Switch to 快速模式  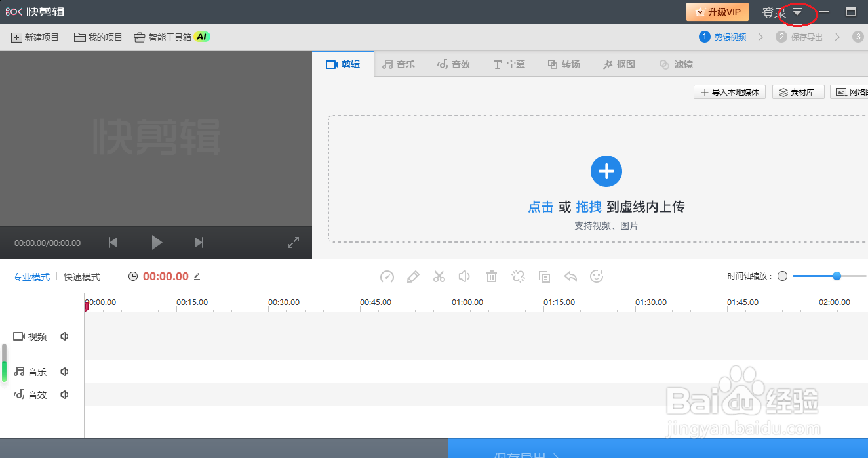(x=82, y=277)
